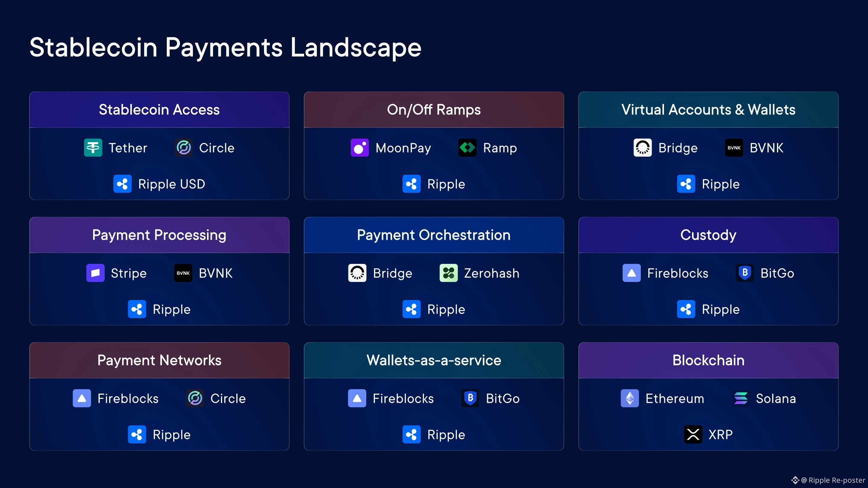
Task: Click the Ripple Re-poster diamond icon
Action: pyautogui.click(x=795, y=480)
